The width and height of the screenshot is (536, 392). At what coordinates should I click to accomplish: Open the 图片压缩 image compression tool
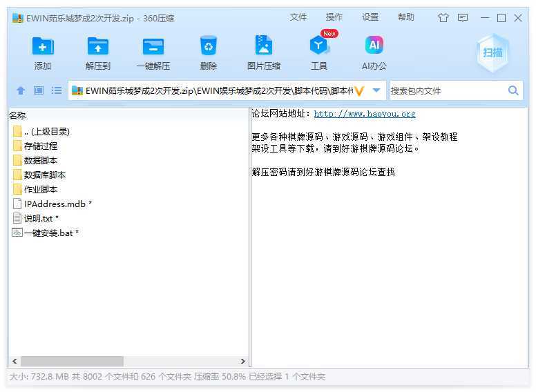click(264, 46)
